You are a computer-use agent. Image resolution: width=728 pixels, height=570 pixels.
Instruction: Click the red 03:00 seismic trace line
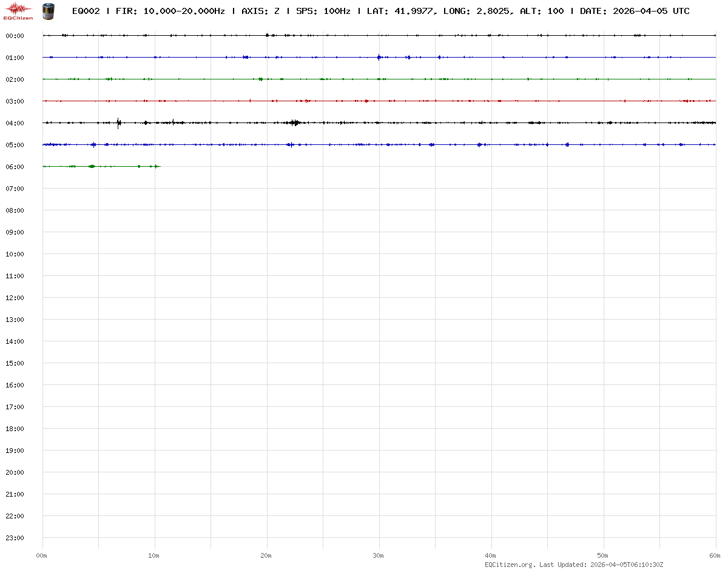pyautogui.click(x=425, y=101)
